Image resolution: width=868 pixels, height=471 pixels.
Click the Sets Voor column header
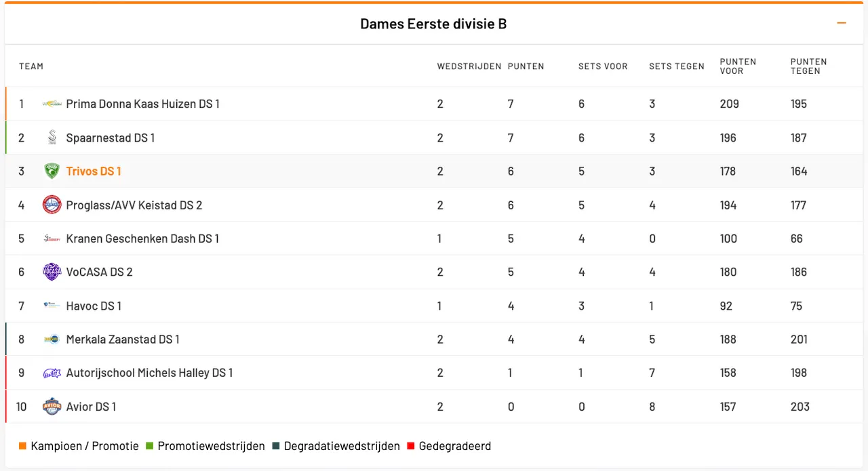[603, 66]
